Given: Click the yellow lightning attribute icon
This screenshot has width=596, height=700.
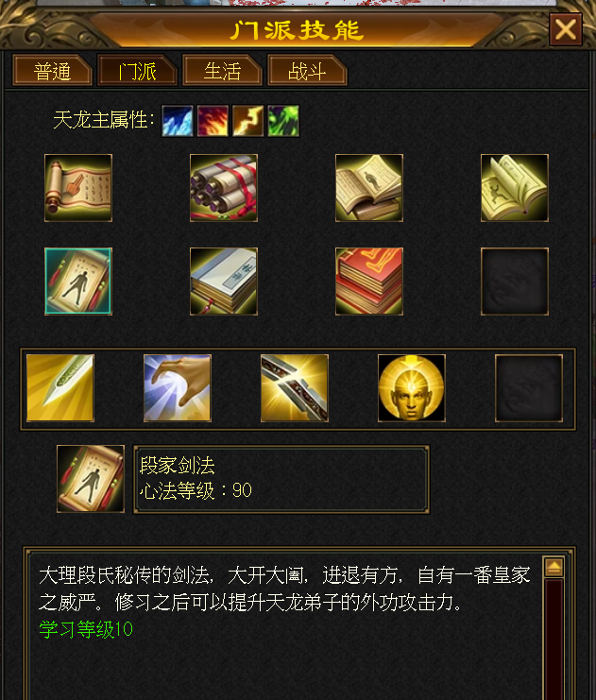Looking at the screenshot, I should tap(247, 121).
